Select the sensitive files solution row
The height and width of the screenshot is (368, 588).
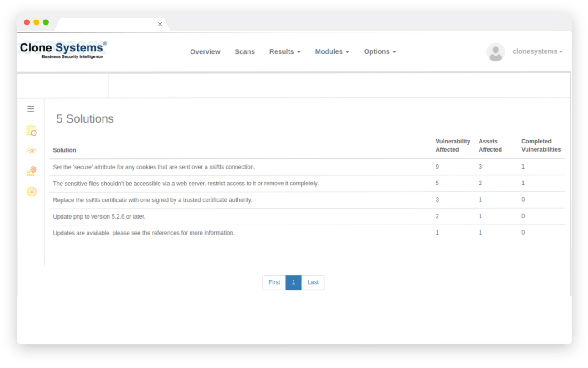[307, 184]
